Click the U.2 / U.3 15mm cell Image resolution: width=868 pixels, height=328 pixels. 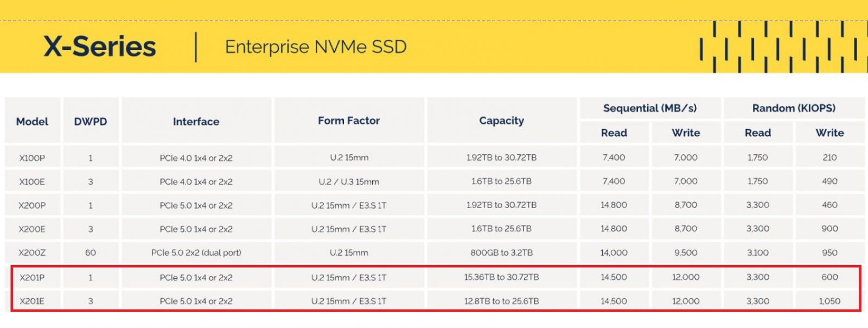(x=349, y=182)
